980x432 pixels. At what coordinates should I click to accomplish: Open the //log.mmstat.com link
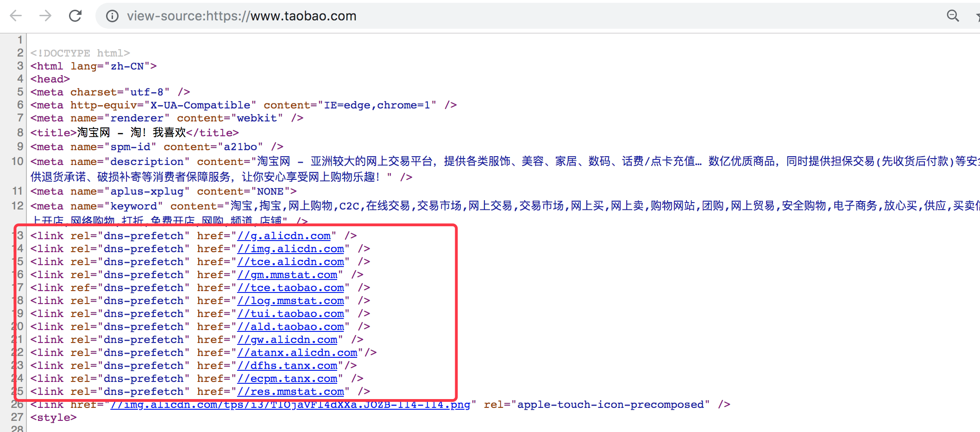[290, 301]
